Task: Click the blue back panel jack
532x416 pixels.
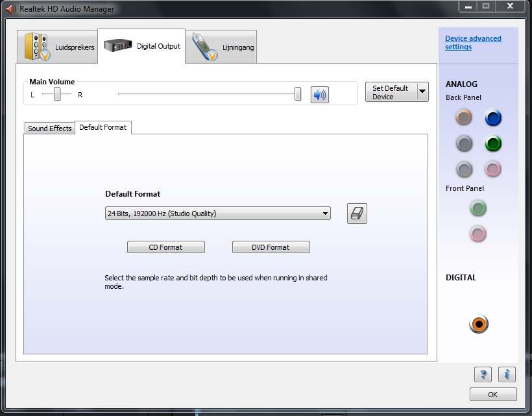Action: point(493,118)
